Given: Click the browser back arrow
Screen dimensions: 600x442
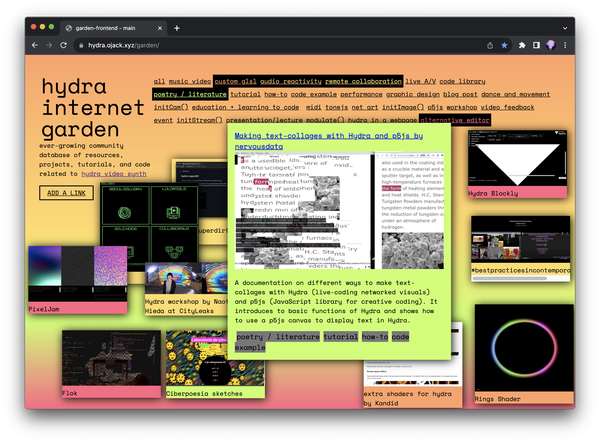Looking at the screenshot, I should click(x=35, y=46).
